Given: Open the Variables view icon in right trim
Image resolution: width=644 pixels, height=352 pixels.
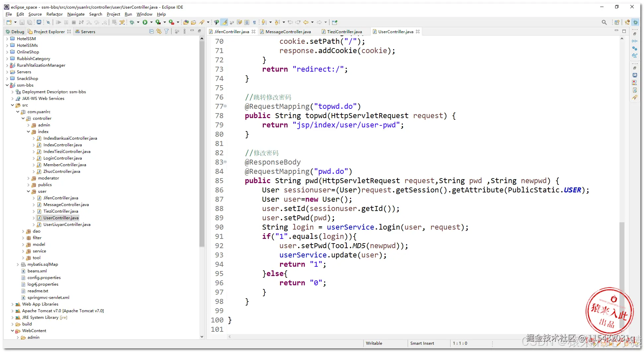Looking at the screenshot, I should [635, 41].
